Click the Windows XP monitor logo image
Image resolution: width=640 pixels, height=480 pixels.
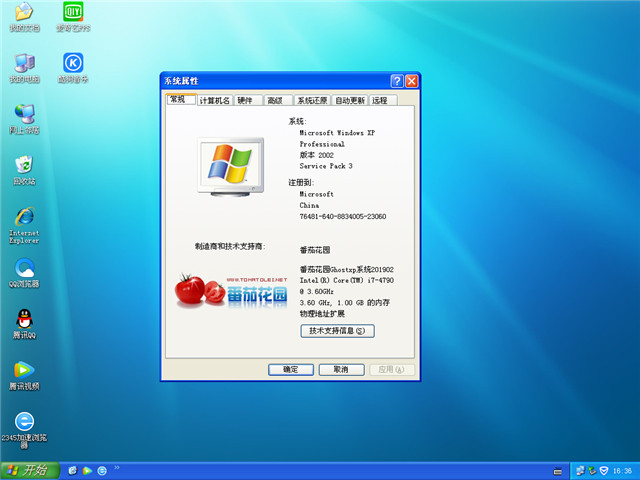[x=231, y=167]
